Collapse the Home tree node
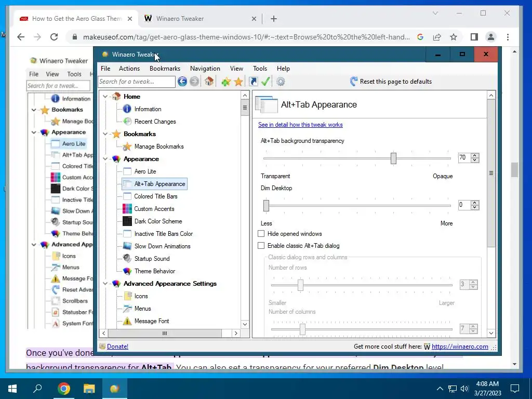The image size is (532, 399). point(105,96)
